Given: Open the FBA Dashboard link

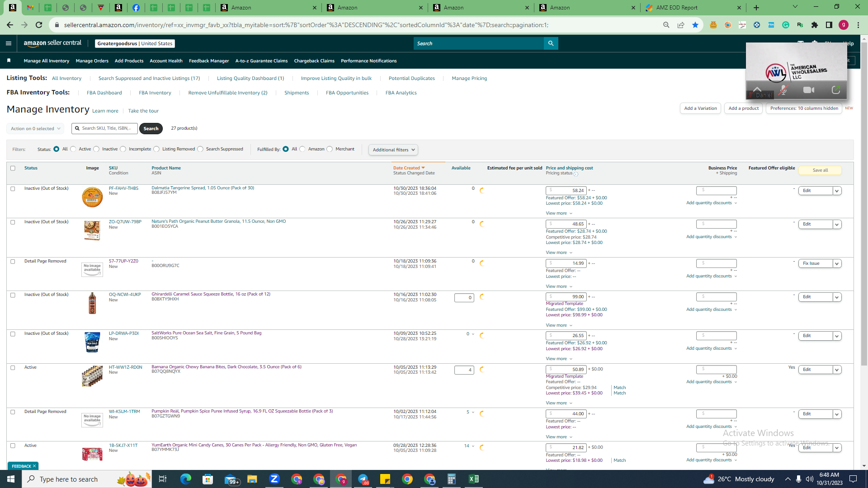Looking at the screenshot, I should [104, 93].
